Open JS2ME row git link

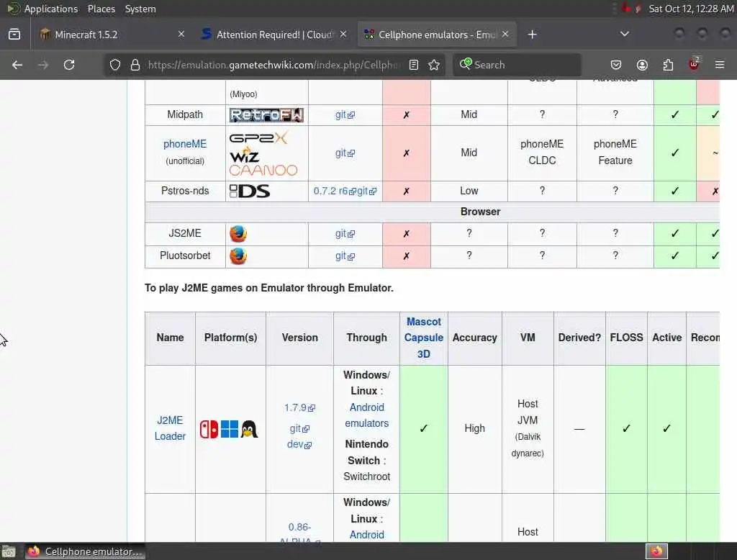tap(345, 233)
